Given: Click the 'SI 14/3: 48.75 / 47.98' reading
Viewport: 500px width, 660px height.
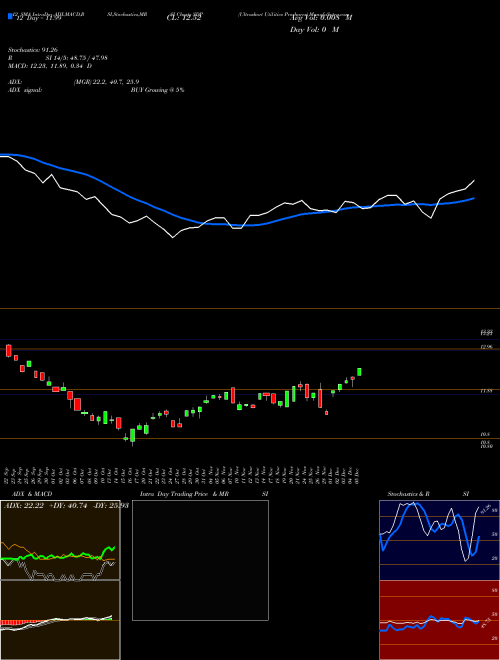Looking at the screenshot, I should tap(77, 58).
